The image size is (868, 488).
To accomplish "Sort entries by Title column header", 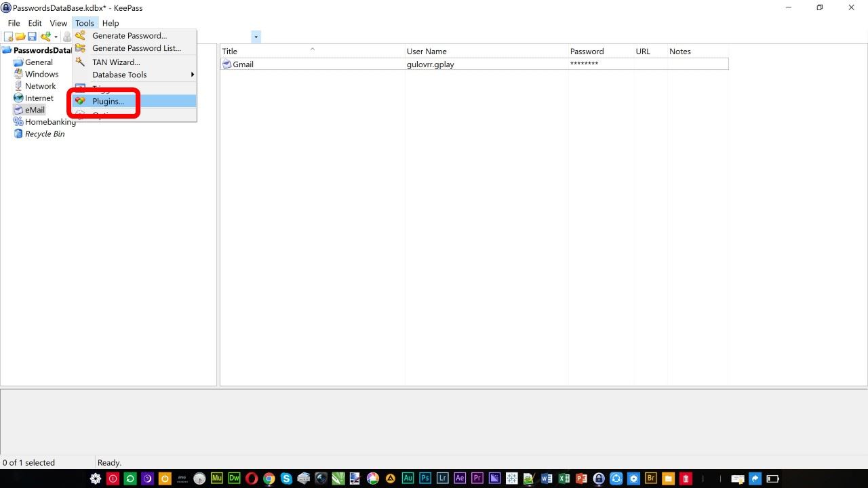I will (x=313, y=52).
